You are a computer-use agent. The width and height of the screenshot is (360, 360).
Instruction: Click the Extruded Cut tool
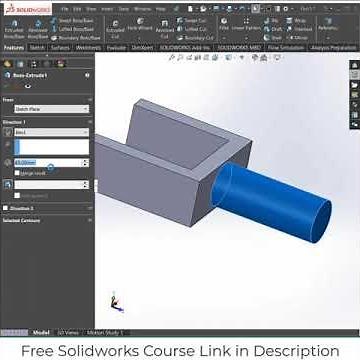point(115,29)
